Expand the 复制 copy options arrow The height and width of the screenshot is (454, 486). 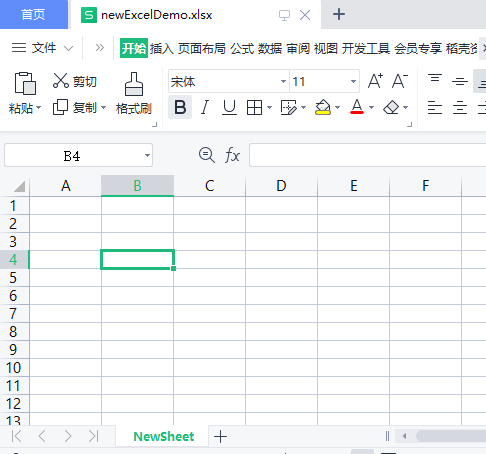(103, 107)
